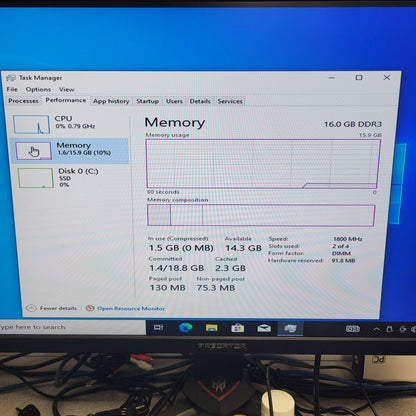Viewport: 416px width, 416px height.
Task: Click the Resource Monitor icon
Action: 90,308
